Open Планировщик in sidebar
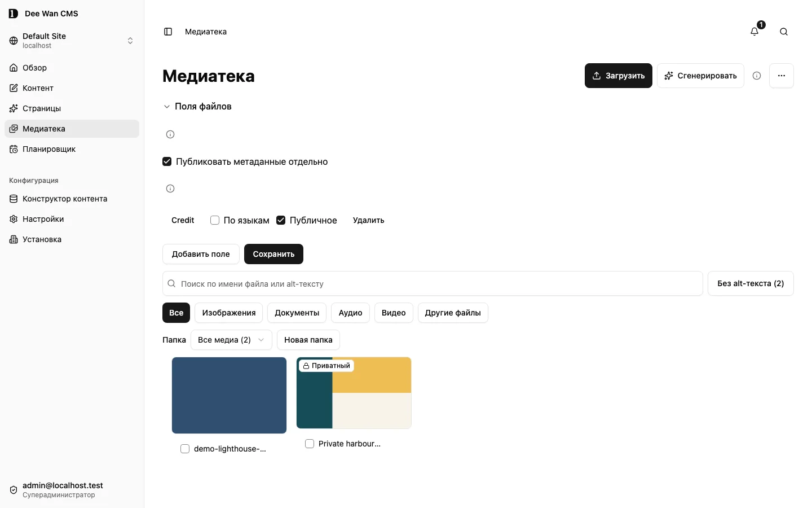This screenshot has height=508, width=812. [x=72, y=149]
